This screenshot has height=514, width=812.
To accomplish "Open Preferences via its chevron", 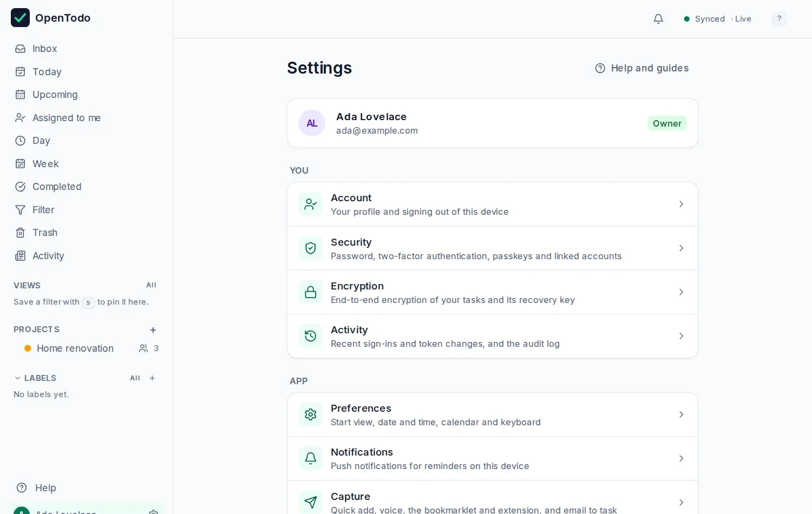I will (681, 414).
